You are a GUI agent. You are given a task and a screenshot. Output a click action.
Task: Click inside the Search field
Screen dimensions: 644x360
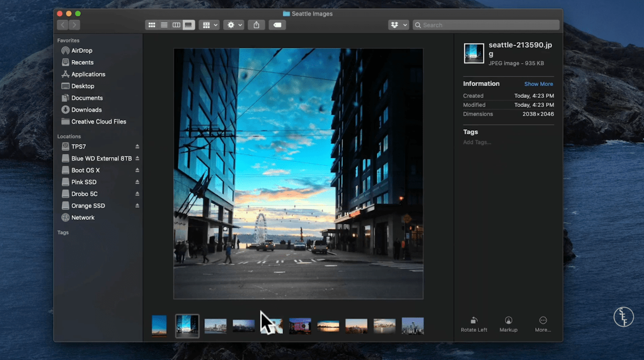tap(484, 25)
